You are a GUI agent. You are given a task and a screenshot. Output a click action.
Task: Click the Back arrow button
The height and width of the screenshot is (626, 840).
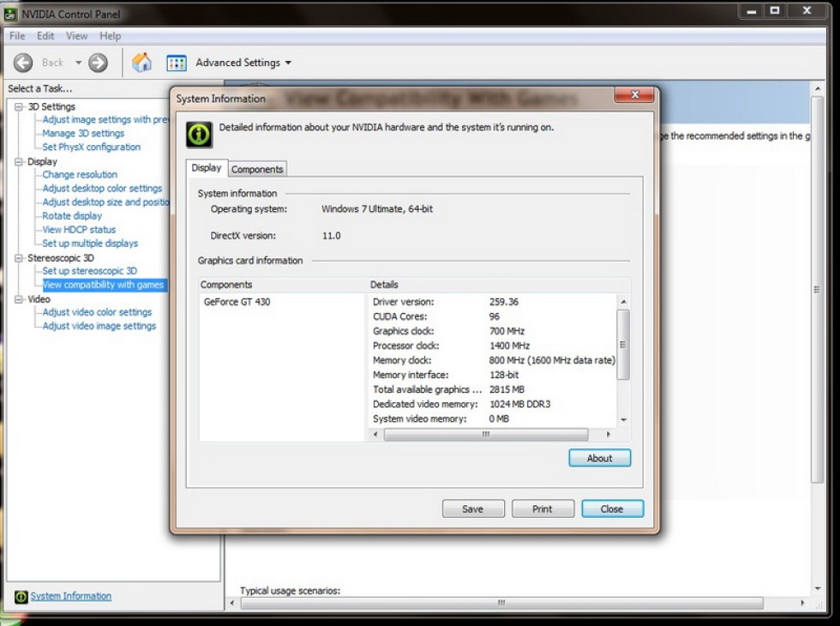[x=24, y=63]
